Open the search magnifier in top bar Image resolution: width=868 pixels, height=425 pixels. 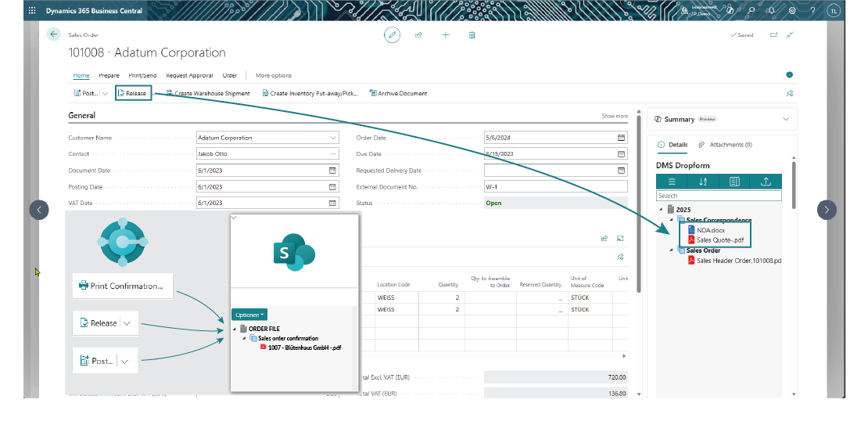point(751,10)
